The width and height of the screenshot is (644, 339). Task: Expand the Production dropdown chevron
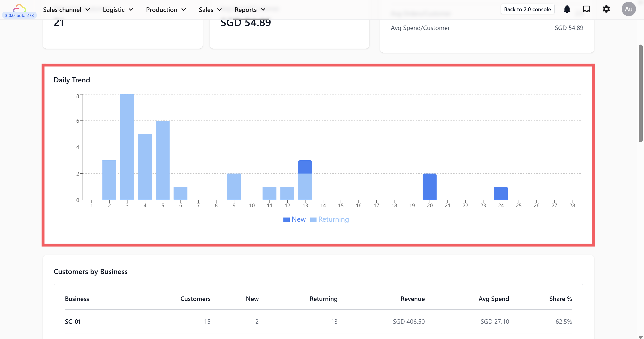pos(184,9)
